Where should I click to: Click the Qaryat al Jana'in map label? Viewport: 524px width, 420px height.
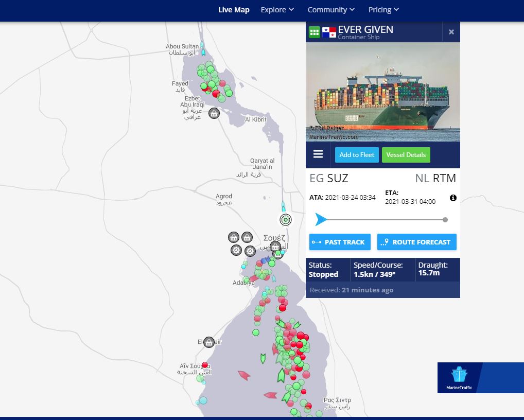pyautogui.click(x=262, y=164)
